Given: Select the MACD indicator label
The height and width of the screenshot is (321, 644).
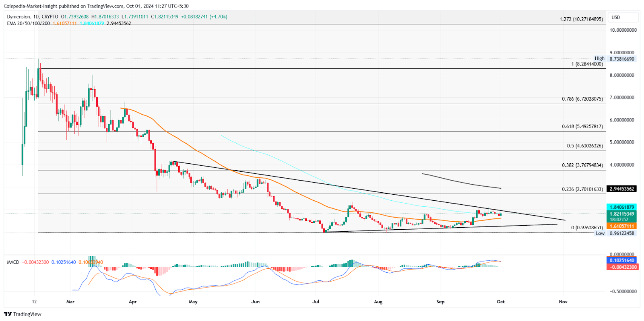Looking at the screenshot, I should click(x=13, y=262).
